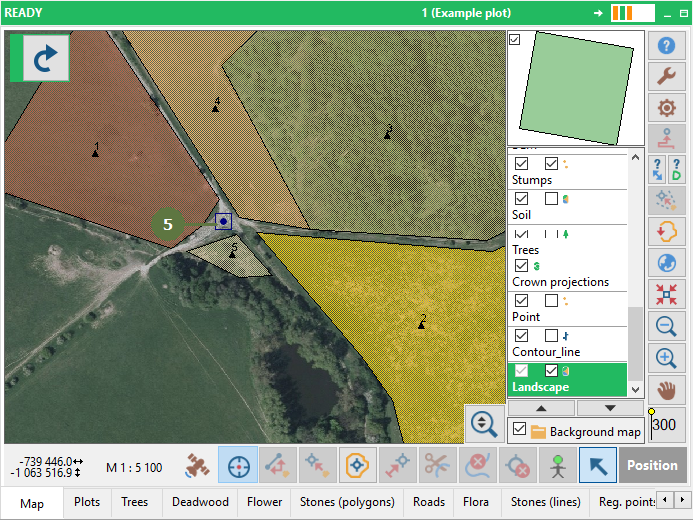The height and width of the screenshot is (520, 693).
Task: Move layer up with the up-arrow button
Action: click(x=541, y=408)
